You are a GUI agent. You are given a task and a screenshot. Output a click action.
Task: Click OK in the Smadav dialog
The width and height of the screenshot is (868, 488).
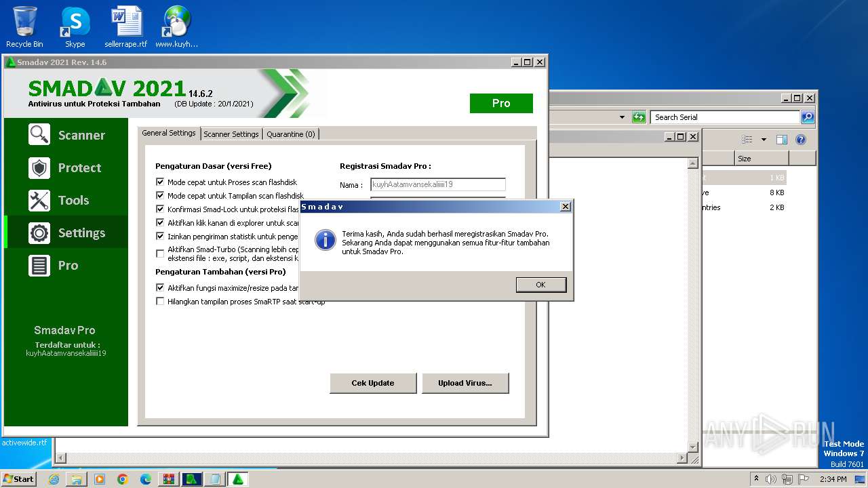[x=540, y=285]
